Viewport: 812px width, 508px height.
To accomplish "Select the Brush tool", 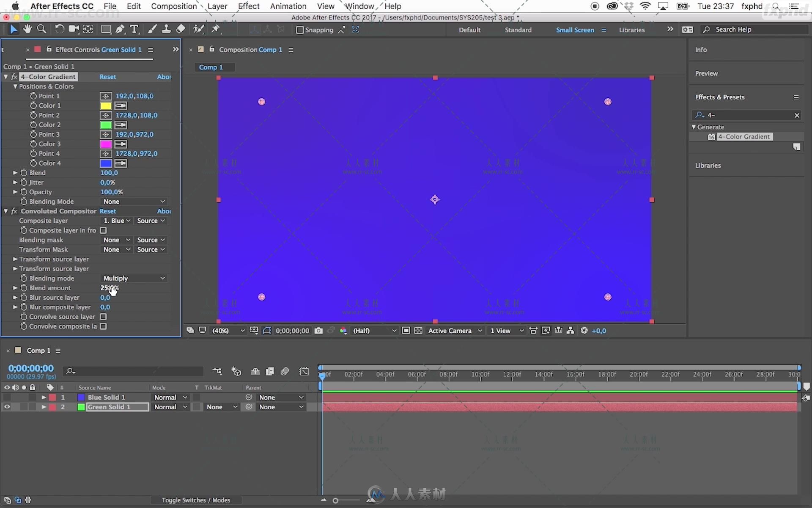I will pyautogui.click(x=152, y=29).
